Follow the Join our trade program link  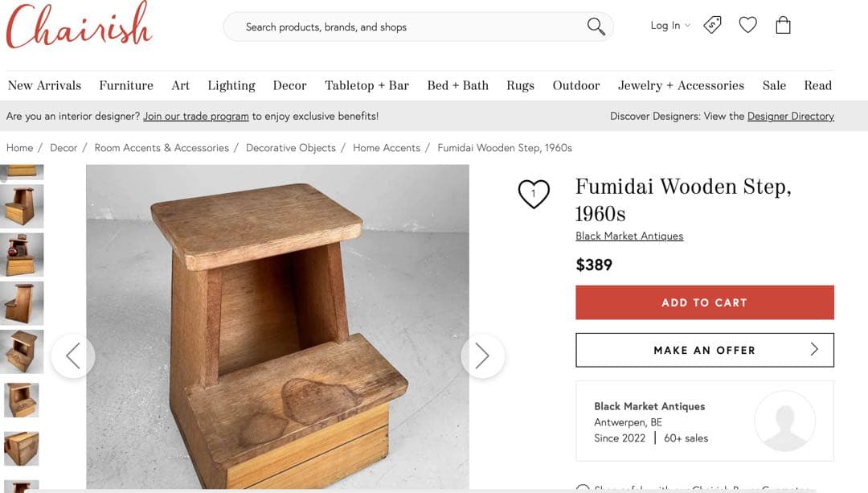point(196,116)
